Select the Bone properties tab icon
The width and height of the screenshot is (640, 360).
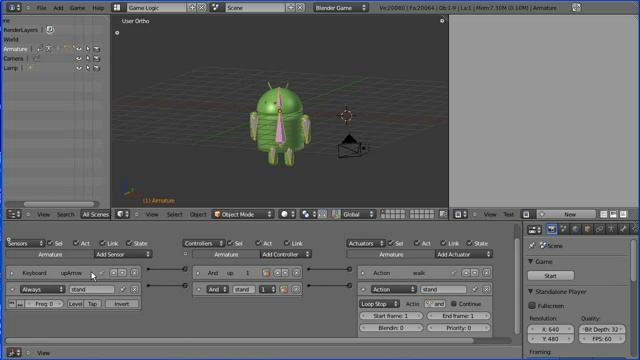tap(623, 229)
